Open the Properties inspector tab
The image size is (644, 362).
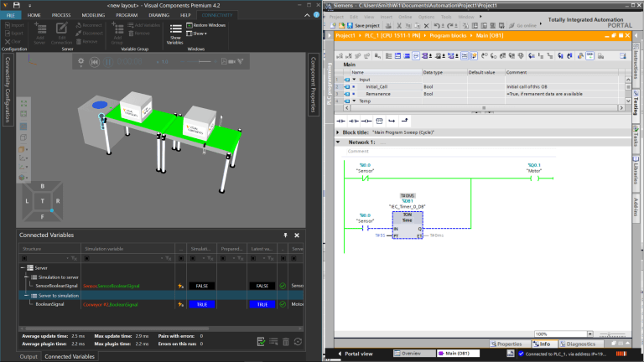tap(506, 344)
